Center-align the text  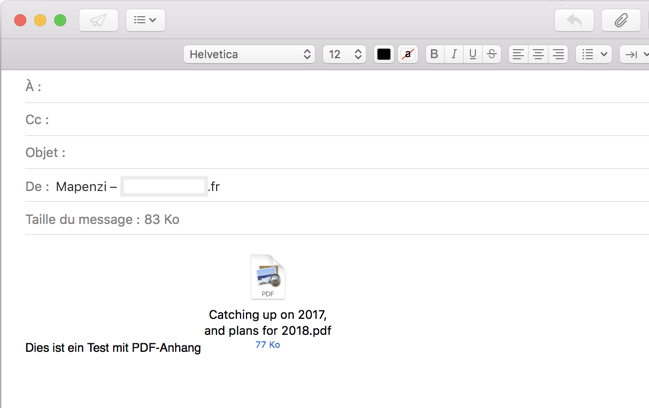point(538,54)
